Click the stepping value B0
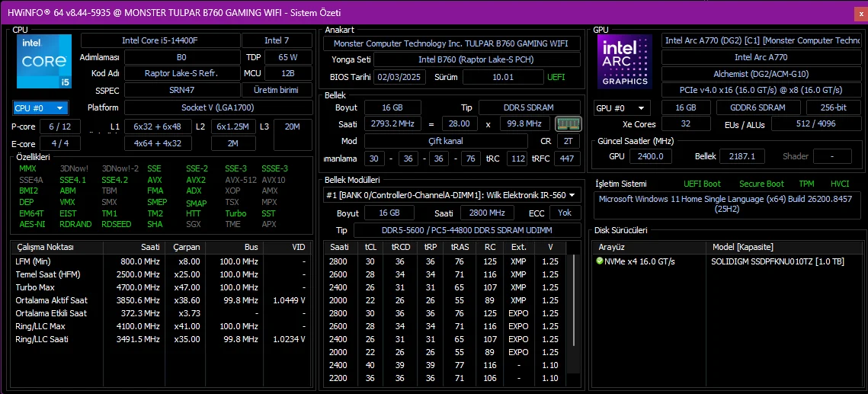This screenshot has height=394, width=868. pyautogui.click(x=181, y=57)
